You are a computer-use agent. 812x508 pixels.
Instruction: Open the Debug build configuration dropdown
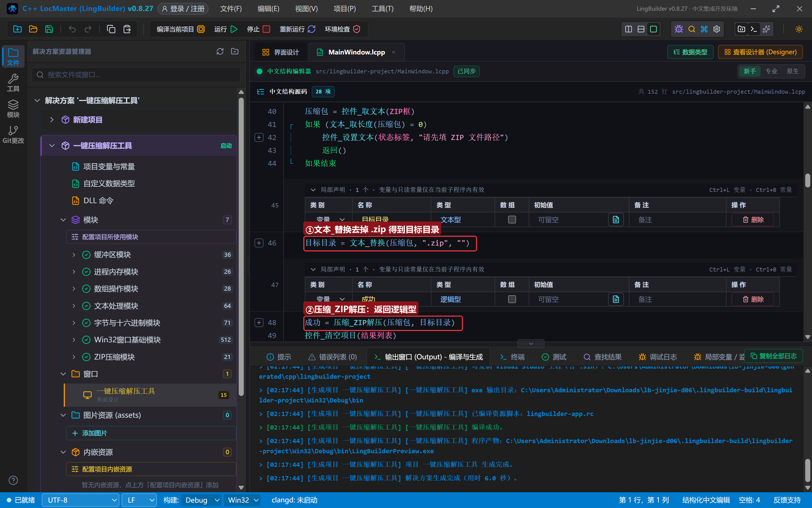pyautogui.click(x=201, y=500)
